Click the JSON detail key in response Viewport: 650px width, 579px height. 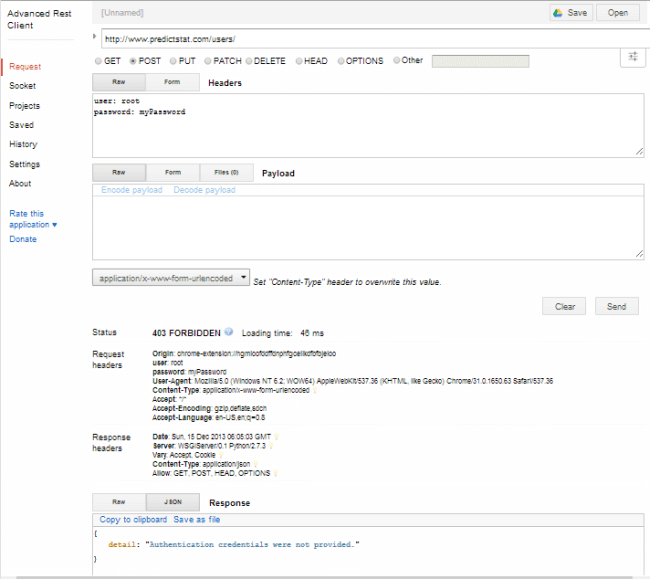[122, 545]
